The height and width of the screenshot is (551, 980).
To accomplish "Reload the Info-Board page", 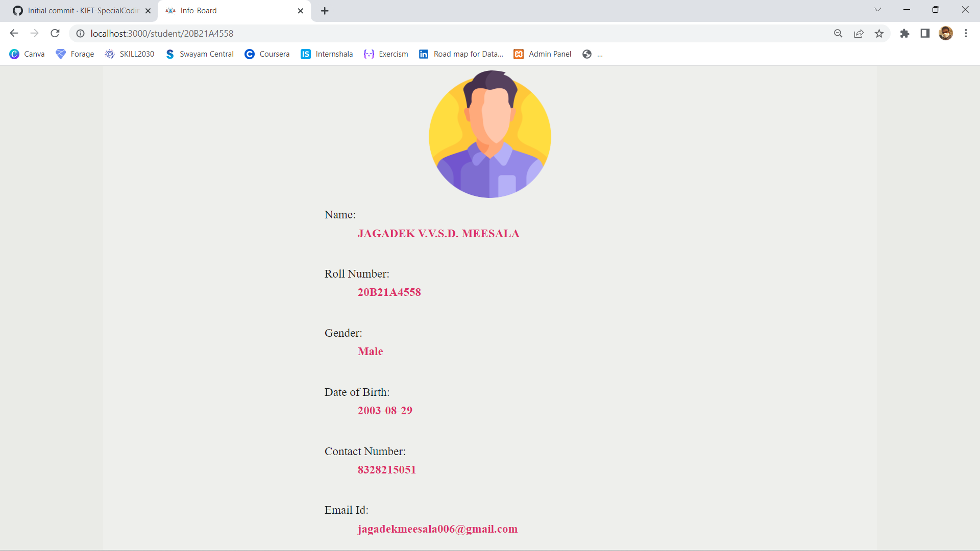I will pyautogui.click(x=55, y=33).
